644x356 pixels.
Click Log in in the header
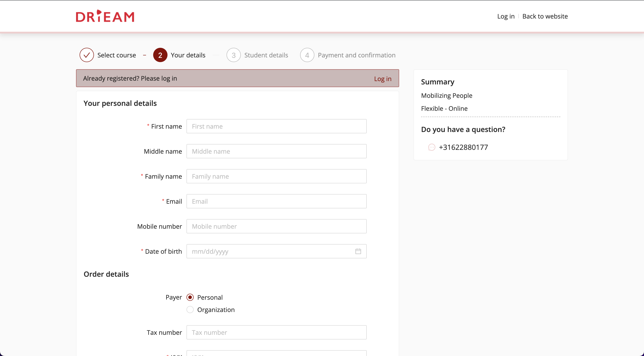(x=506, y=16)
